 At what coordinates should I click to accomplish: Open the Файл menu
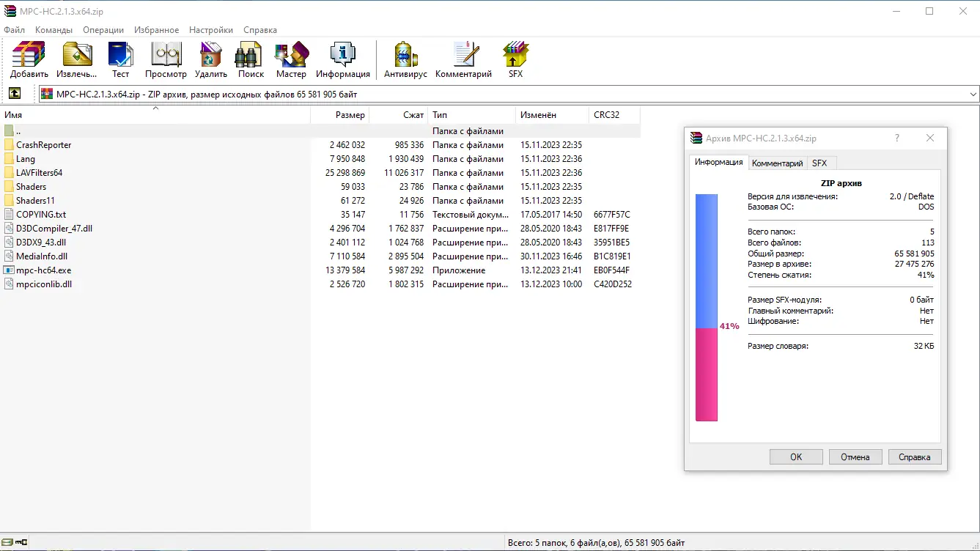click(x=15, y=30)
